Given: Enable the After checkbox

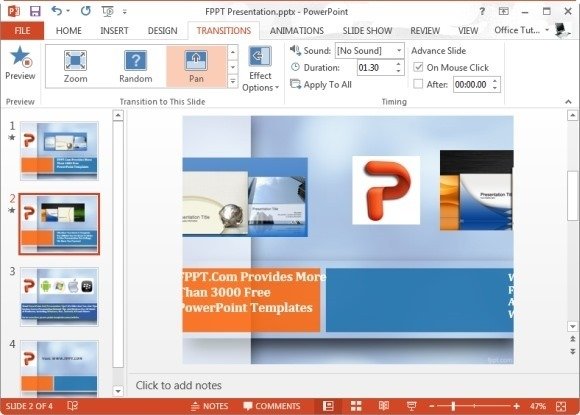Looking at the screenshot, I should 418,84.
